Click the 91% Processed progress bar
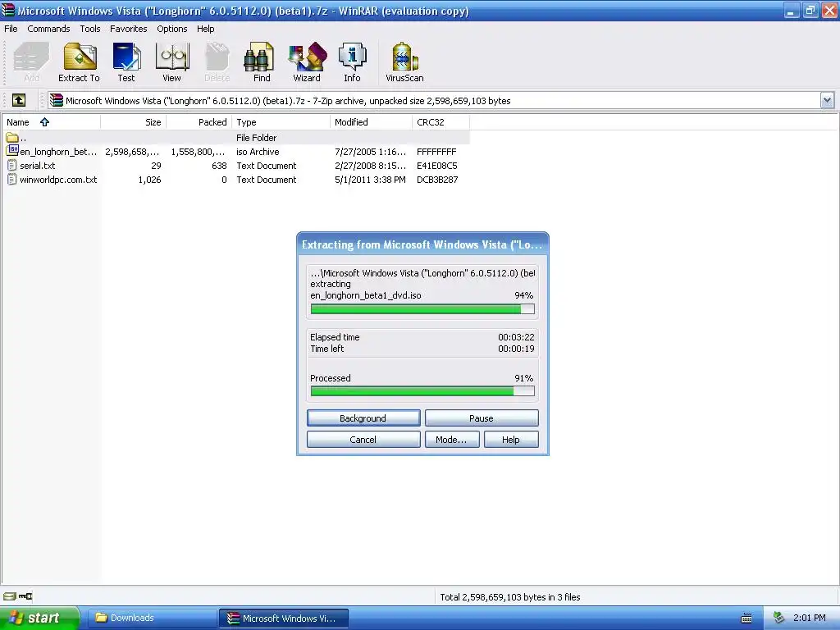 tap(422, 391)
